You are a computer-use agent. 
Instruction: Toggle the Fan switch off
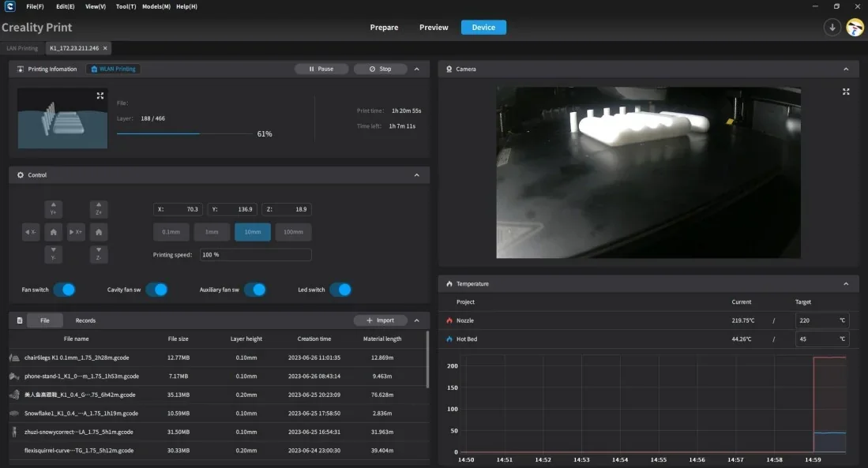click(66, 290)
